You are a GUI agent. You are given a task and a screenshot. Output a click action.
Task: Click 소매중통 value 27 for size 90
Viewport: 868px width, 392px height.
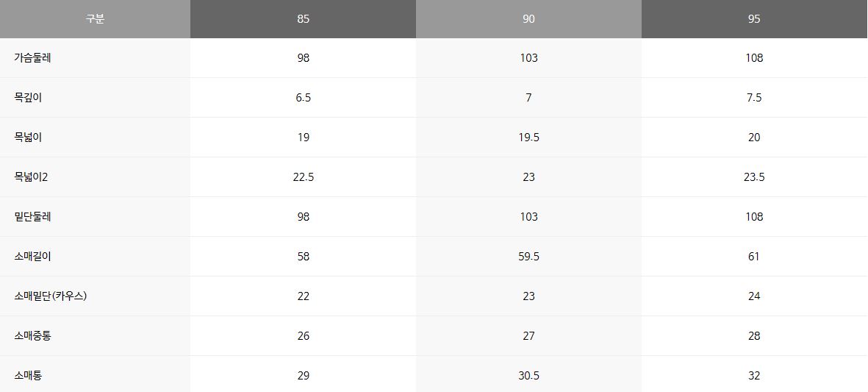528,336
